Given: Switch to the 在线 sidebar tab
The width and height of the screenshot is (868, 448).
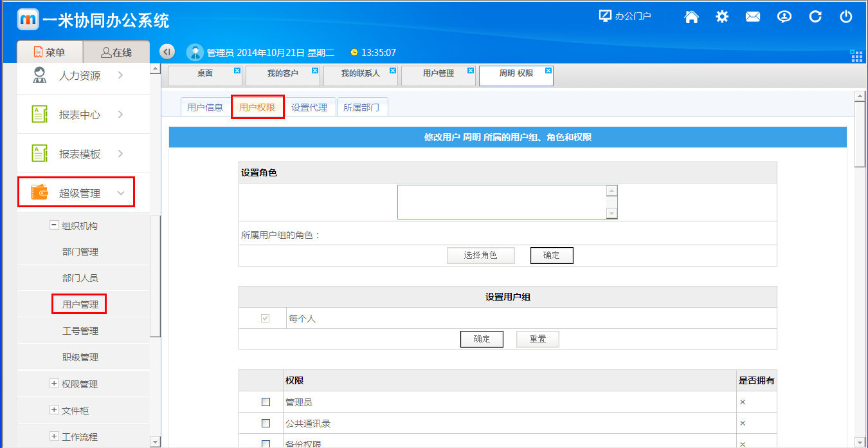Looking at the screenshot, I should [116, 52].
